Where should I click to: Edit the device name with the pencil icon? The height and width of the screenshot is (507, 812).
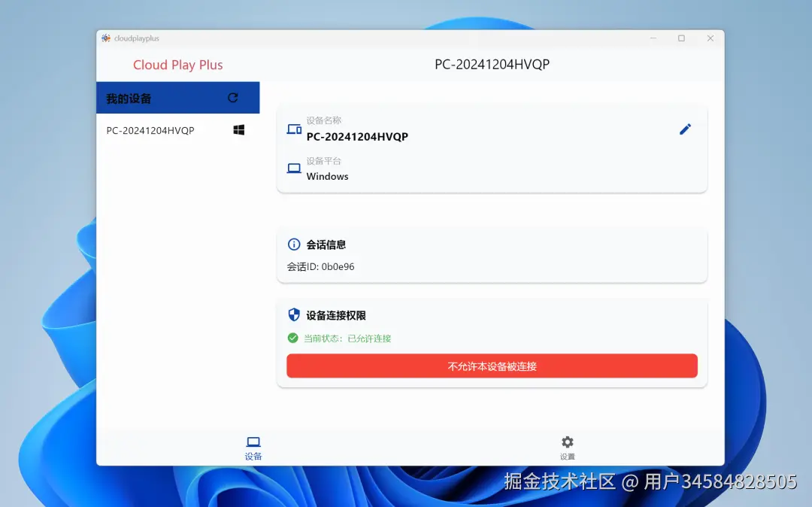[685, 129]
